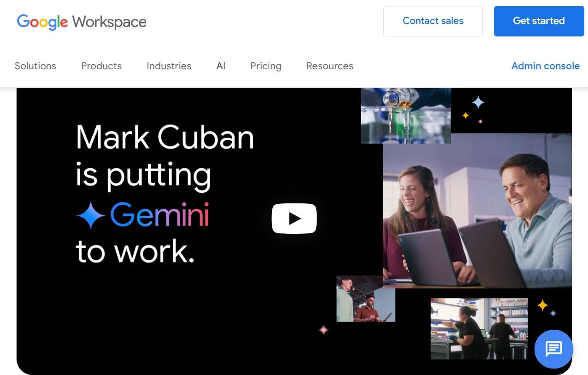Open the Resources menu
Screen dimensions: 588x375
(x=329, y=66)
